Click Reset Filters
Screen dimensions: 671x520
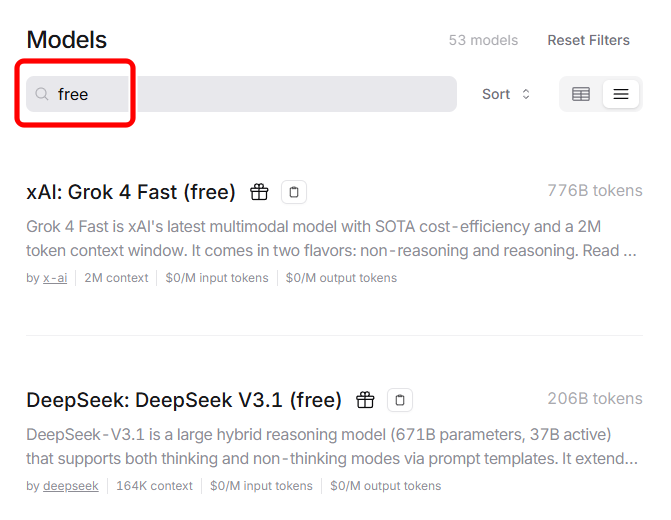(588, 41)
